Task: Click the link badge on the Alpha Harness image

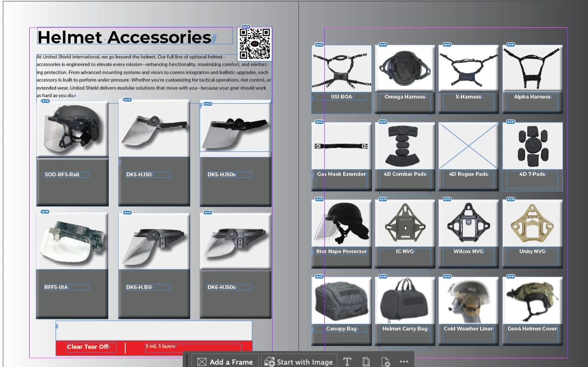Action: (511, 45)
